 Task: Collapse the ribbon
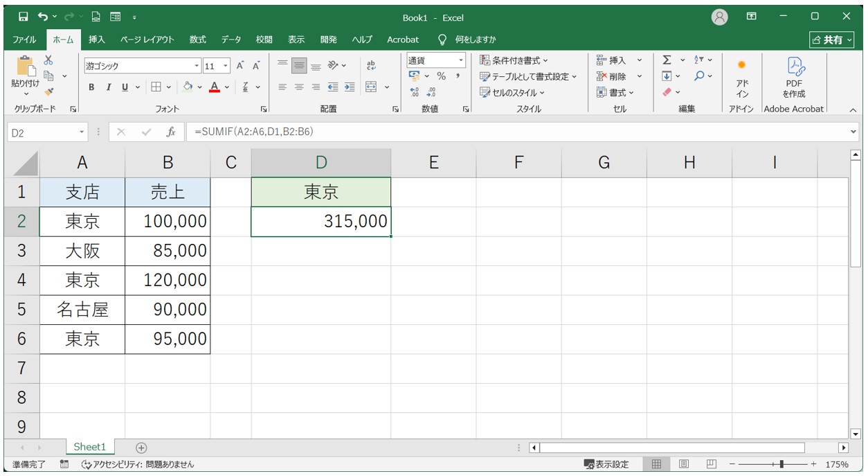[x=853, y=109]
